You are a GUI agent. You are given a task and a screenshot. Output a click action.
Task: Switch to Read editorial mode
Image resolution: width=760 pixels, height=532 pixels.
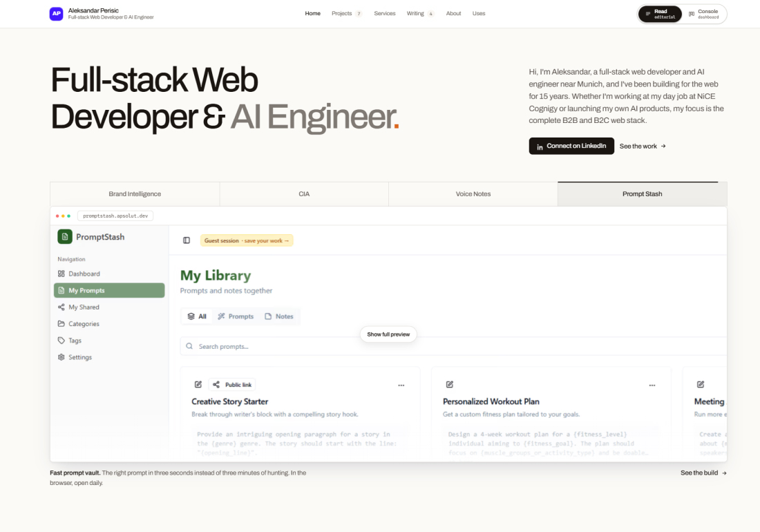660,14
